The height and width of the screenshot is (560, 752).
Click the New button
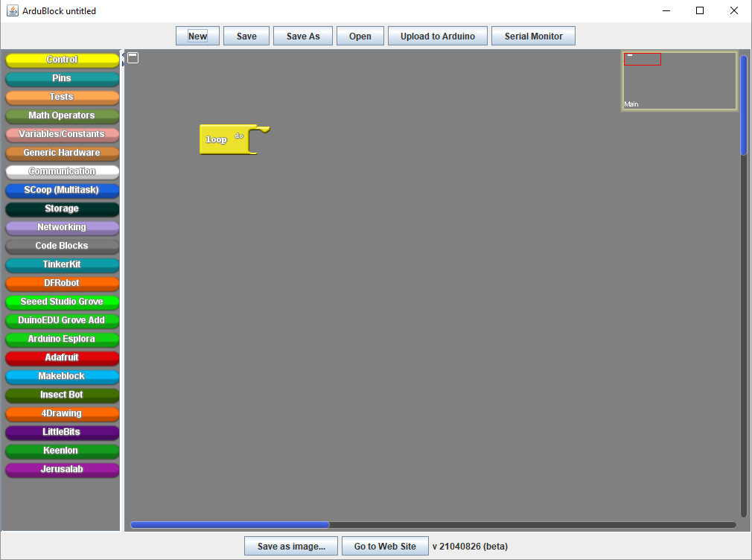pos(197,36)
